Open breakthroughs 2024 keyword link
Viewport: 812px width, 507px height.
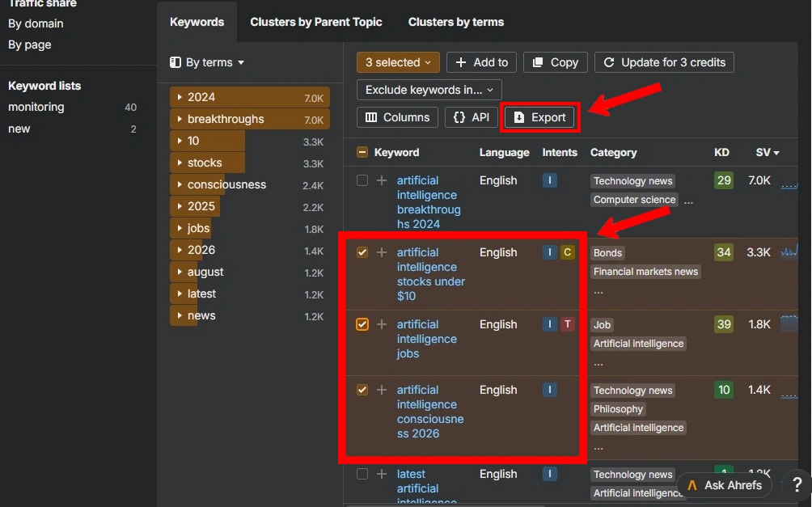429,202
